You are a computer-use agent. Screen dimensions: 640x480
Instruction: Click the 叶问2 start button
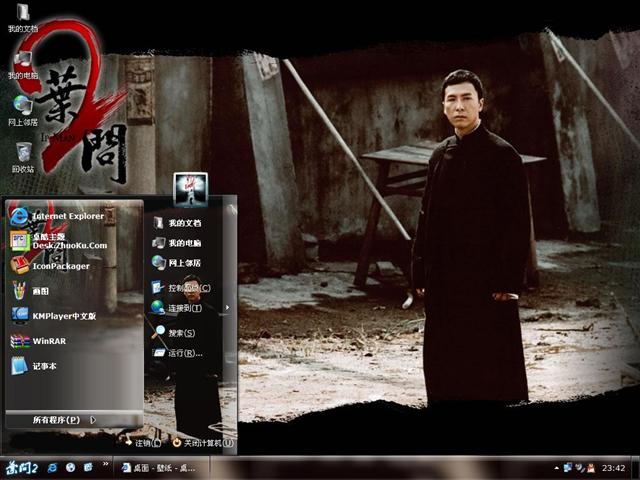[x=20, y=468]
